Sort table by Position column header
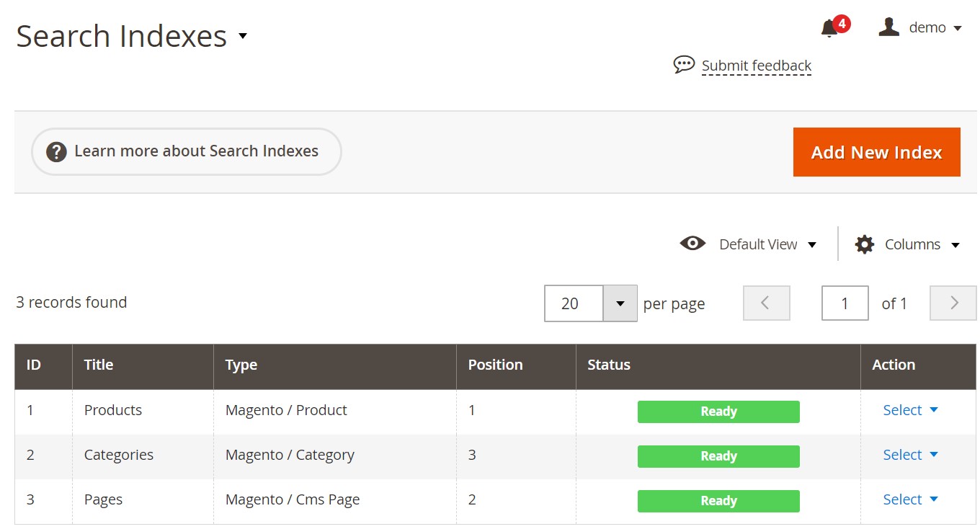Screen dimensions: 980x529 [495, 365]
